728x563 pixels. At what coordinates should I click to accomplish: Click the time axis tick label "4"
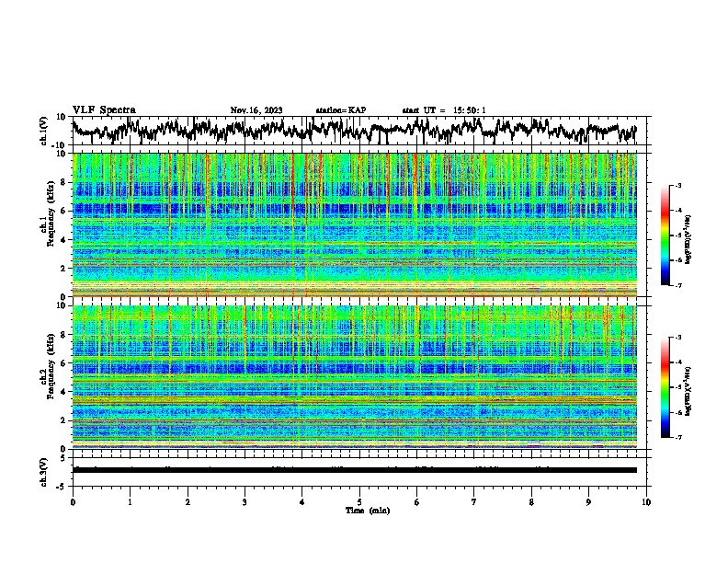(301, 502)
